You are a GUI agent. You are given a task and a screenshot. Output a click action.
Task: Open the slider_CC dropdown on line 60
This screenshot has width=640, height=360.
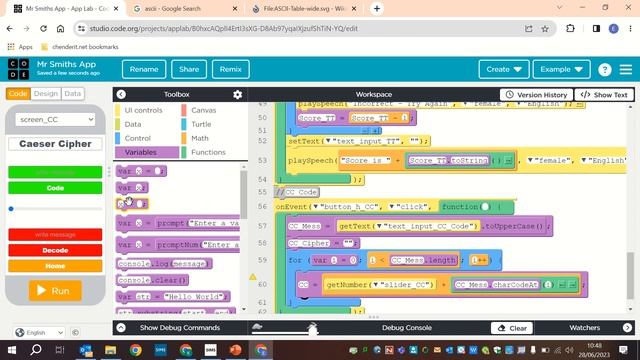click(376, 284)
